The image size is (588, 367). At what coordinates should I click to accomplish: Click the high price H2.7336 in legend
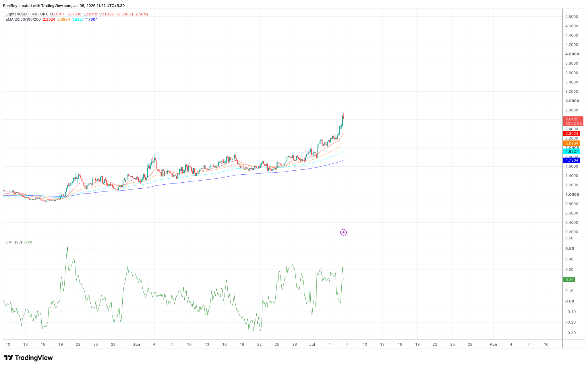pos(74,14)
